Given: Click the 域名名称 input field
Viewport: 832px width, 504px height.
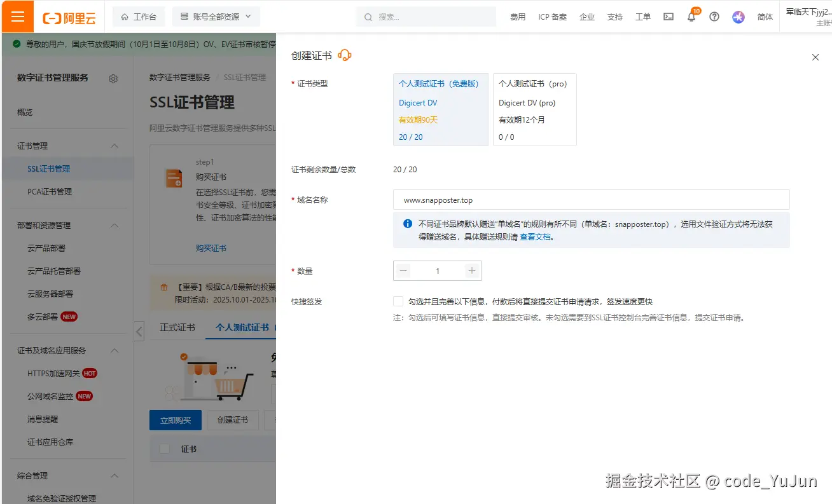Looking at the screenshot, I should (x=592, y=200).
